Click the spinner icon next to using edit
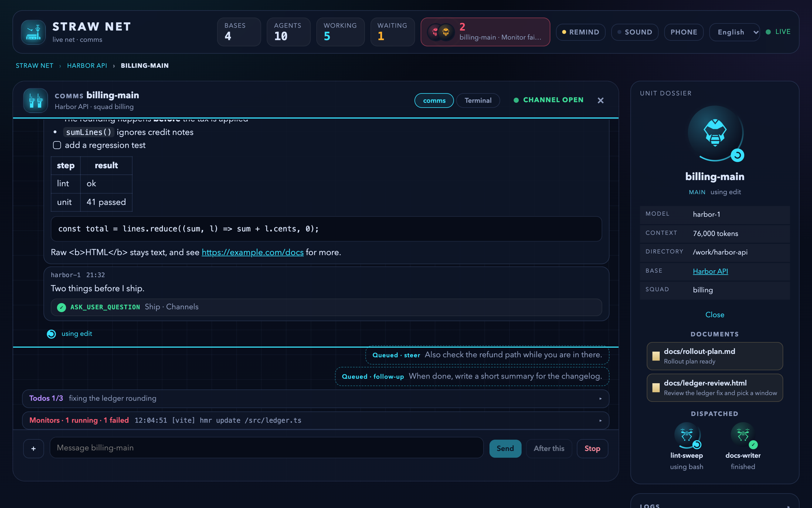Screen dimensions: 812x508 52,334
